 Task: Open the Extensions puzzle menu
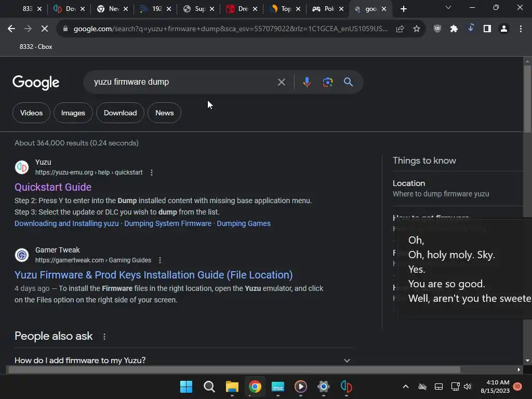454,29
